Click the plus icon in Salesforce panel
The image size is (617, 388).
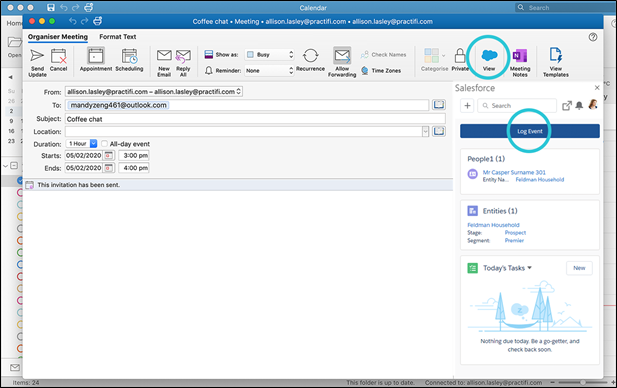click(x=467, y=105)
